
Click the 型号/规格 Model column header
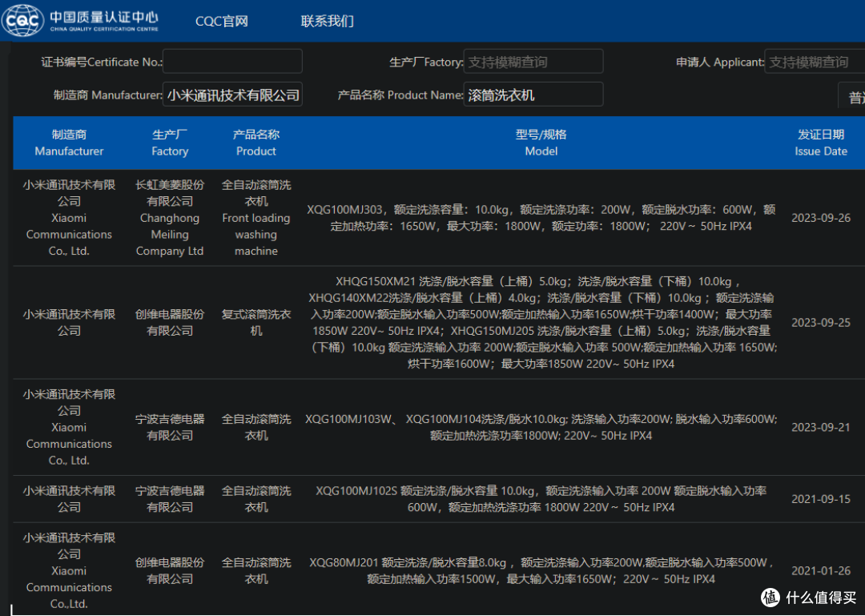click(541, 143)
